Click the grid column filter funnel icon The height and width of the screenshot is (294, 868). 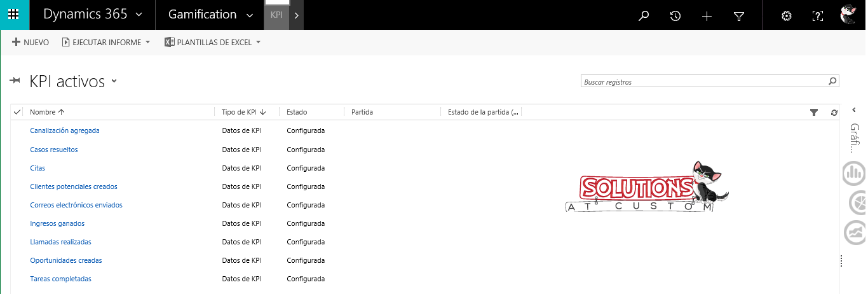(x=814, y=112)
